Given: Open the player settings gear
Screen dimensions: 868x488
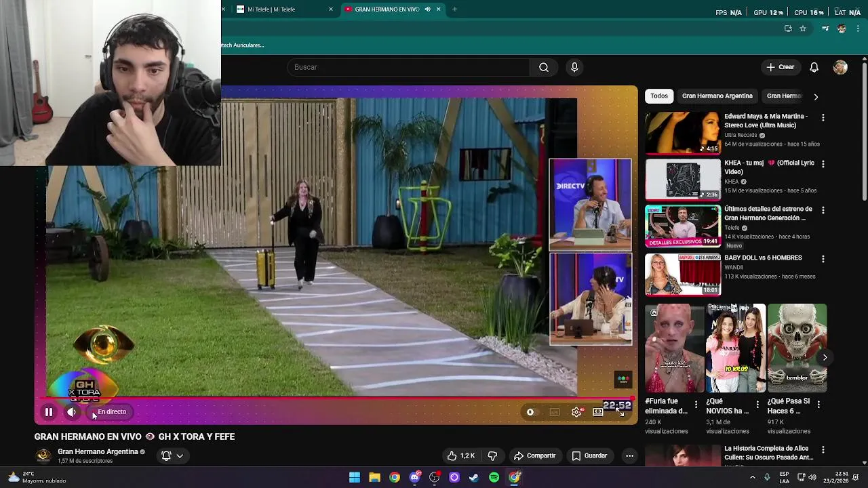Looking at the screenshot, I should [x=576, y=412].
